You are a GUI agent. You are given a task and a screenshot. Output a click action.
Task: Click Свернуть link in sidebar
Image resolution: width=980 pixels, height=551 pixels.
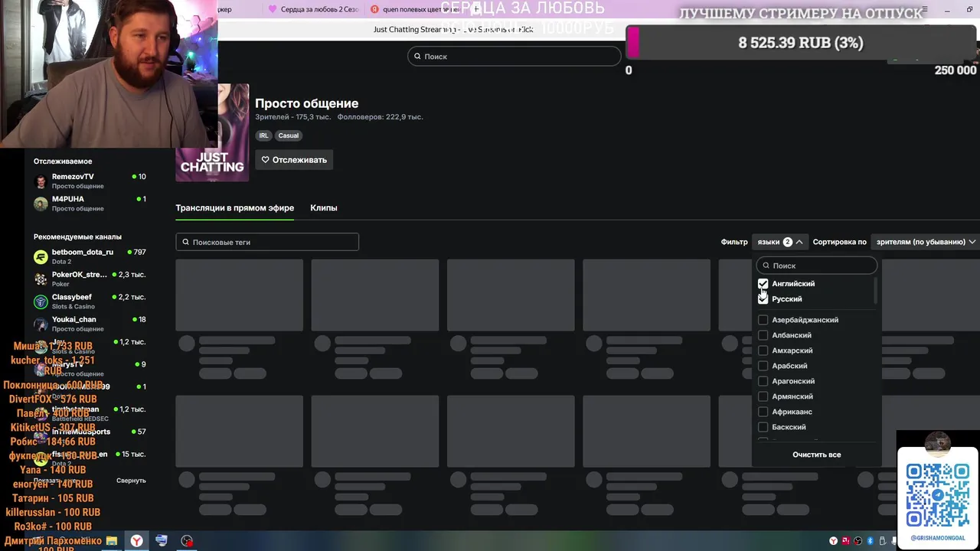pyautogui.click(x=131, y=481)
